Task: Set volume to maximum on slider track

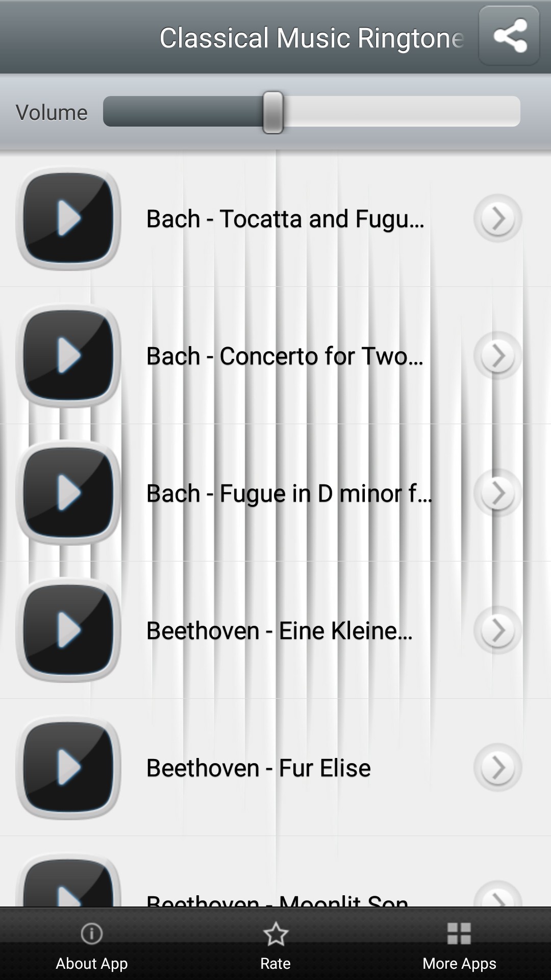Action: (x=515, y=111)
